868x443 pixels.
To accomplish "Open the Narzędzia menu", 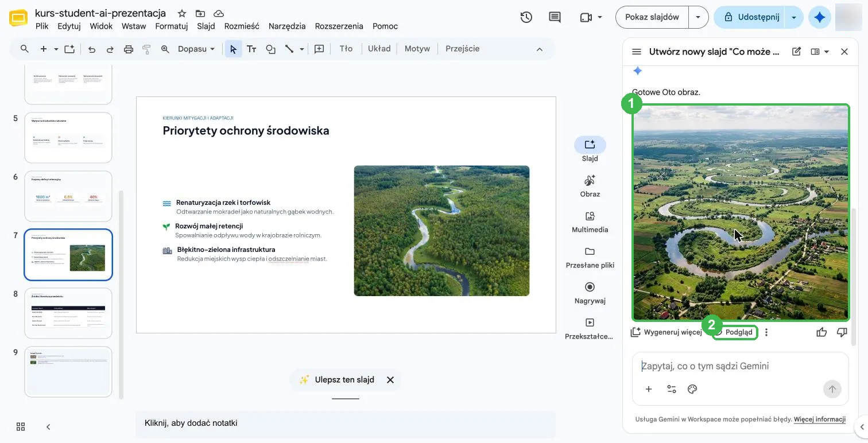I will point(287,26).
